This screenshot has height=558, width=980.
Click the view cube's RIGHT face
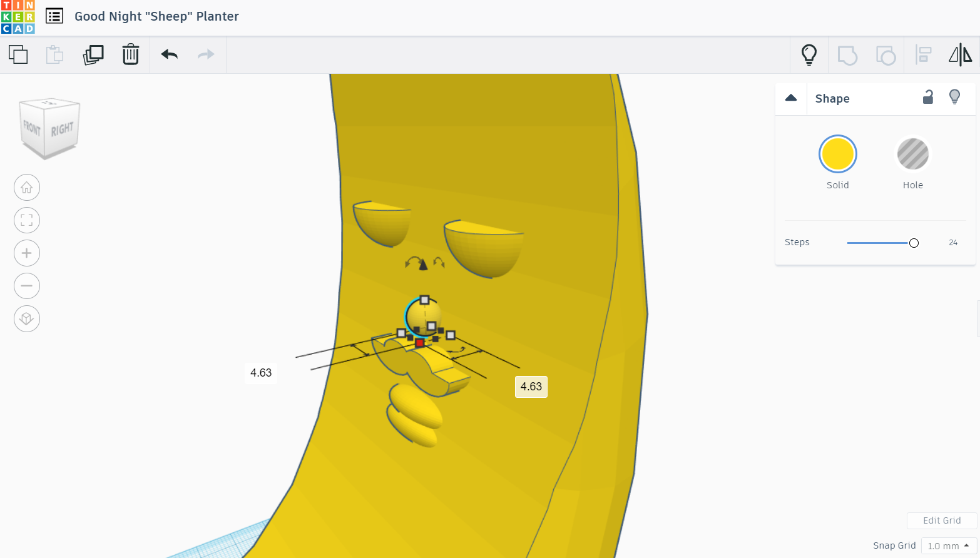63,129
